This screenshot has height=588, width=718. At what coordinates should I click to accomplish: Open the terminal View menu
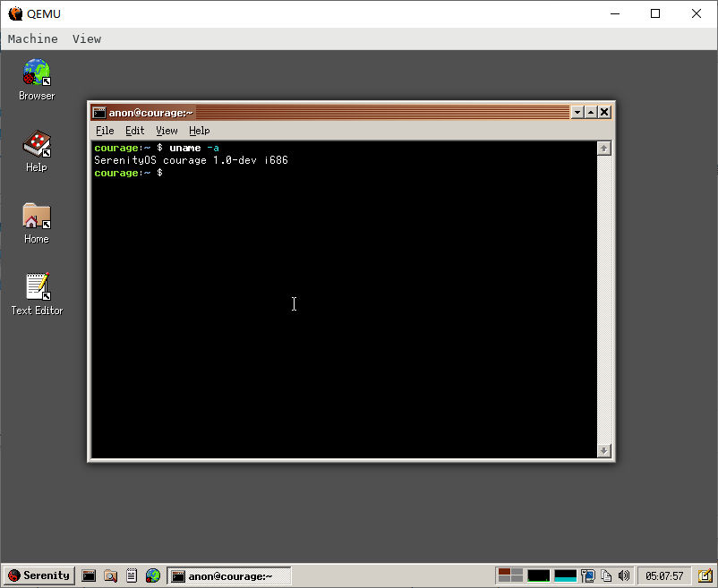[167, 131]
